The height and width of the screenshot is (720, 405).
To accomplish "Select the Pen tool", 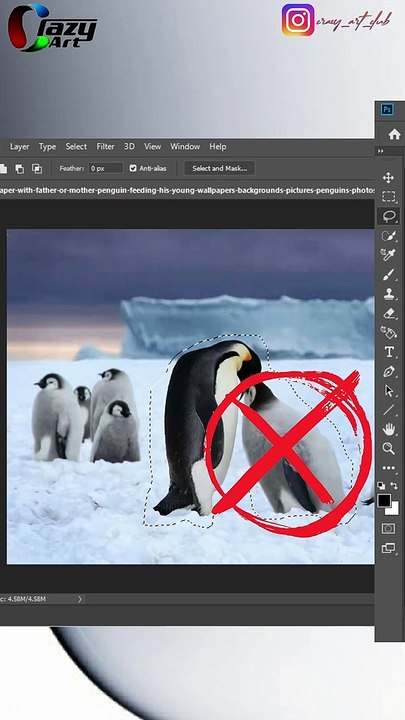I will tap(388, 371).
